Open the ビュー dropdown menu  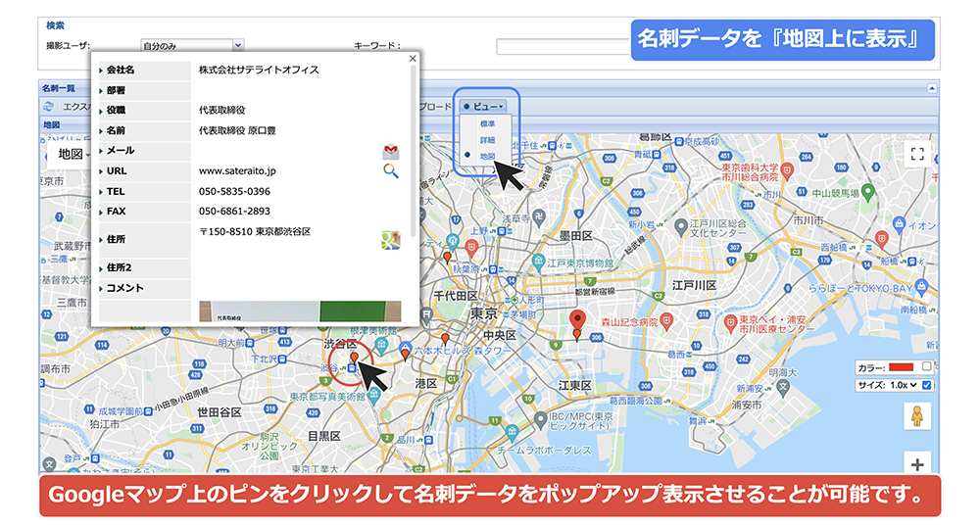pos(484,106)
